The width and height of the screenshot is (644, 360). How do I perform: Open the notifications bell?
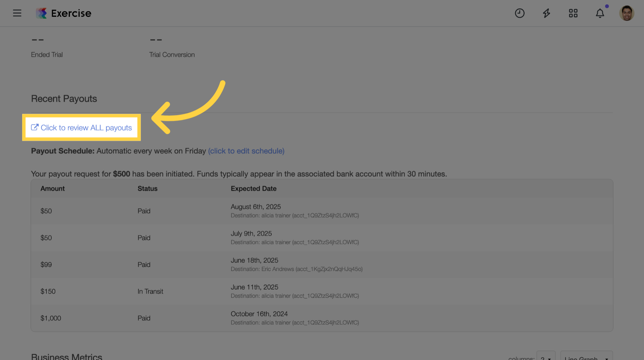point(600,13)
